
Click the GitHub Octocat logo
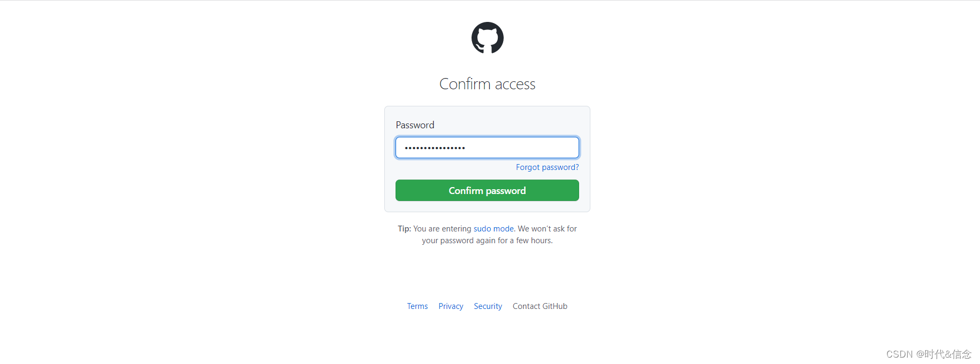click(487, 38)
